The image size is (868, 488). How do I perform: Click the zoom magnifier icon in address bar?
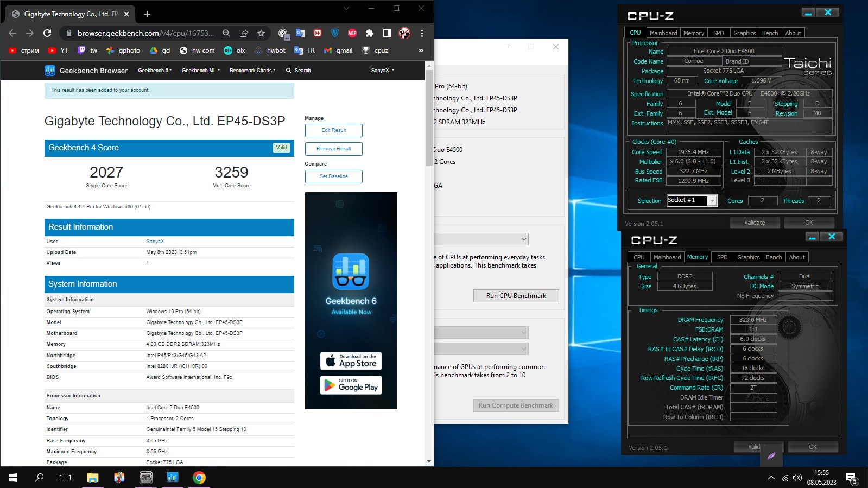[x=226, y=33]
